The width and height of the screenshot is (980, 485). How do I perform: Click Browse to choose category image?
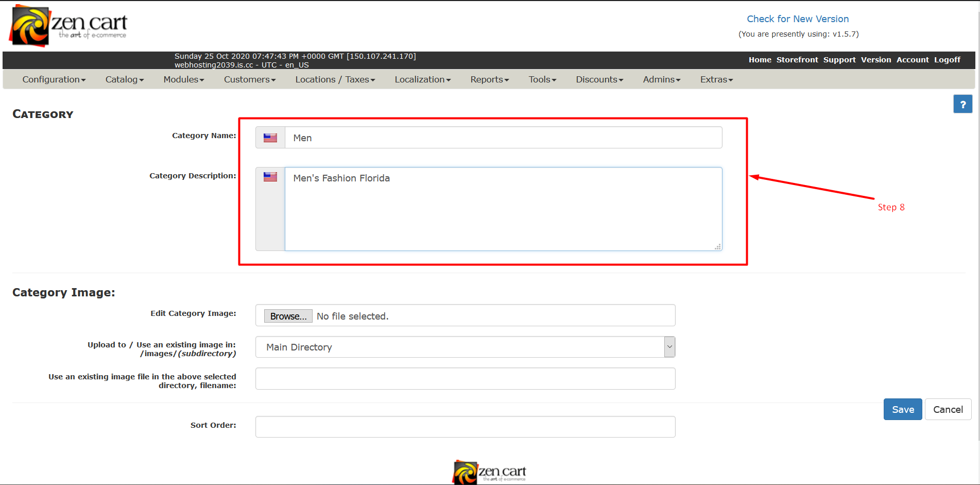pyautogui.click(x=288, y=316)
